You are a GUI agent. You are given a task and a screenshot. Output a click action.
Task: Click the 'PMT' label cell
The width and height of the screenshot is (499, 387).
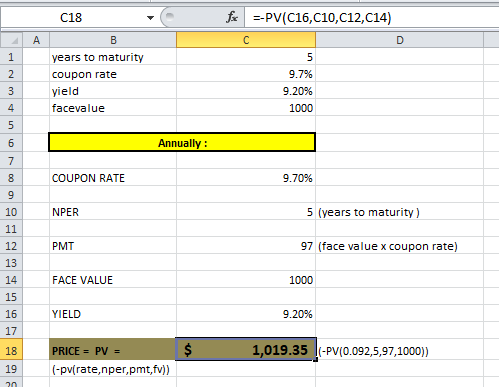113,246
